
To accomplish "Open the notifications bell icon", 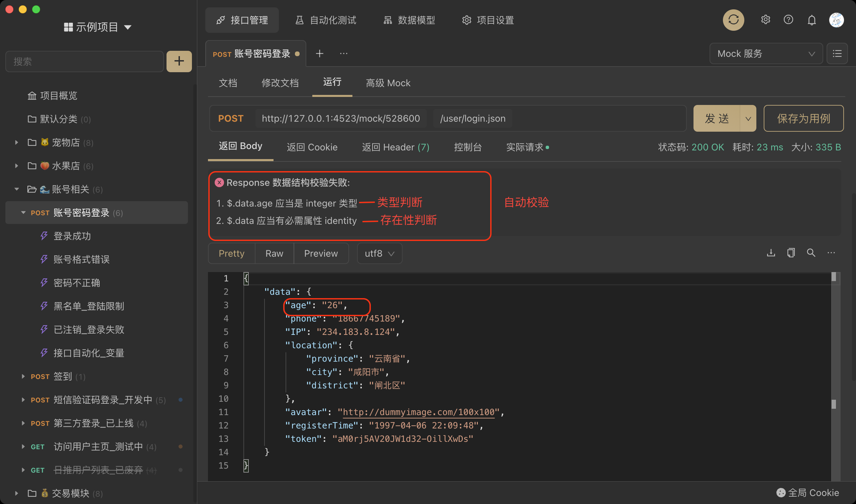I will [812, 20].
